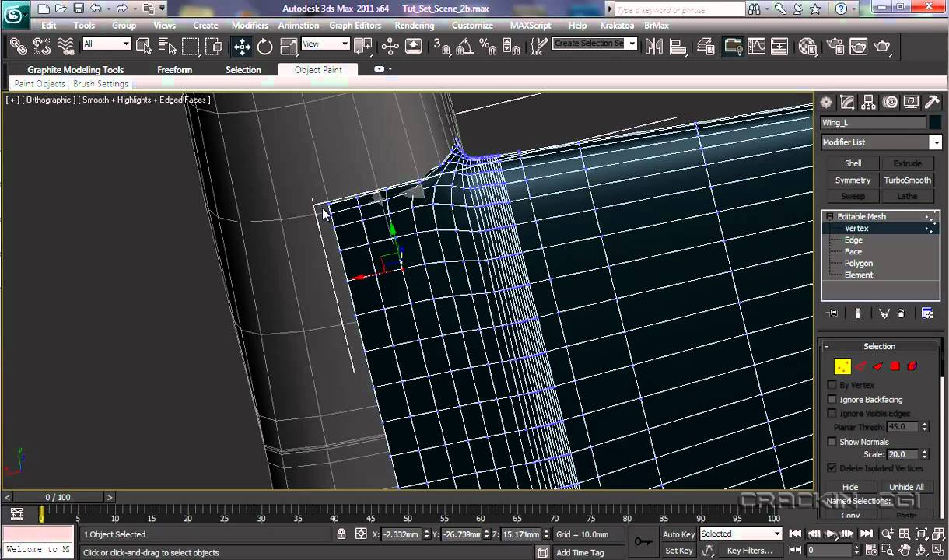Collapse the Editable Mesh stack entry

(829, 216)
